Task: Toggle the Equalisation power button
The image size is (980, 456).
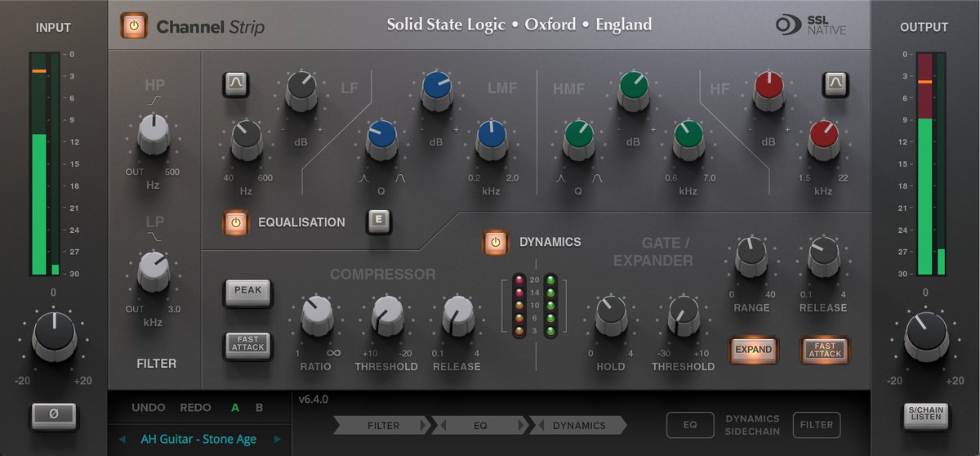Action: tap(236, 221)
